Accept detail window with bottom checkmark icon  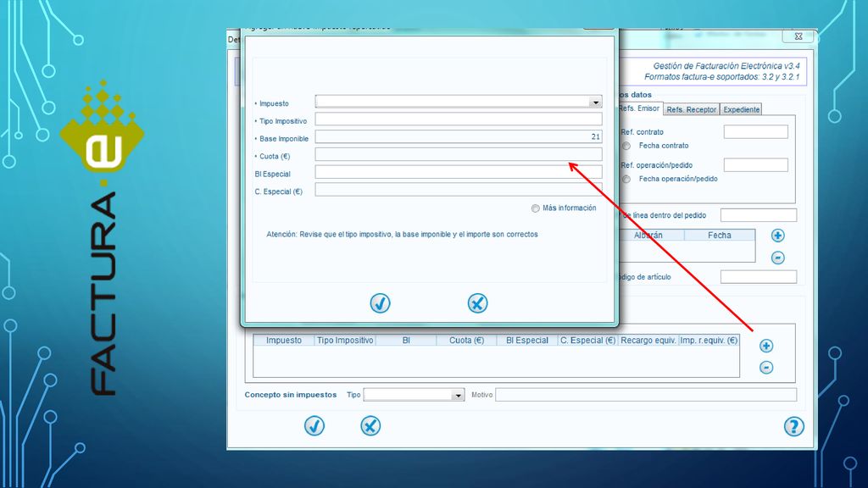(314, 426)
